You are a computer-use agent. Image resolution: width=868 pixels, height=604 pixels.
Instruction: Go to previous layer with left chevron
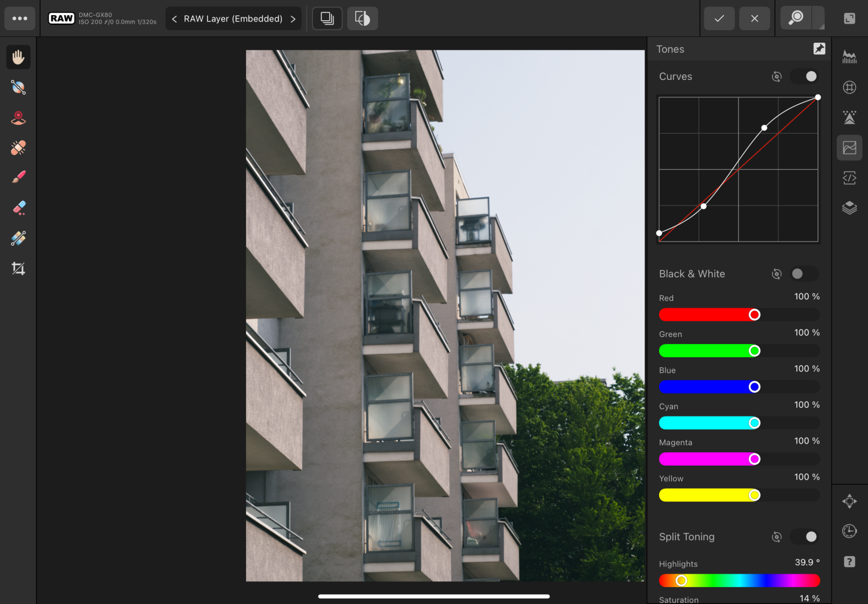(174, 19)
